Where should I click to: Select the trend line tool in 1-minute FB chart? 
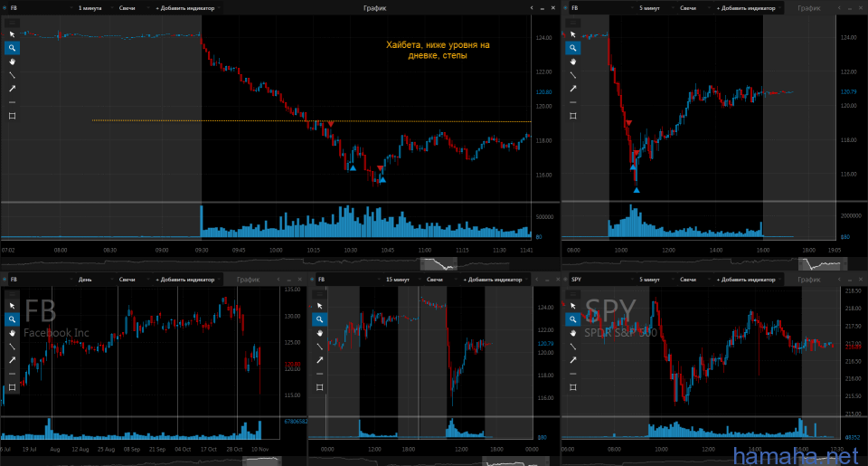coord(12,75)
